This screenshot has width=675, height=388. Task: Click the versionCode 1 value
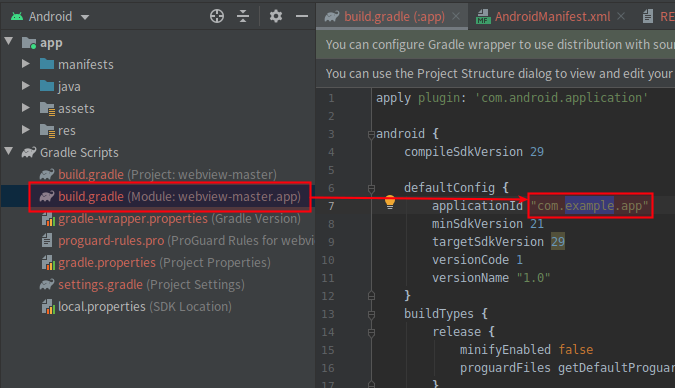pos(520,260)
